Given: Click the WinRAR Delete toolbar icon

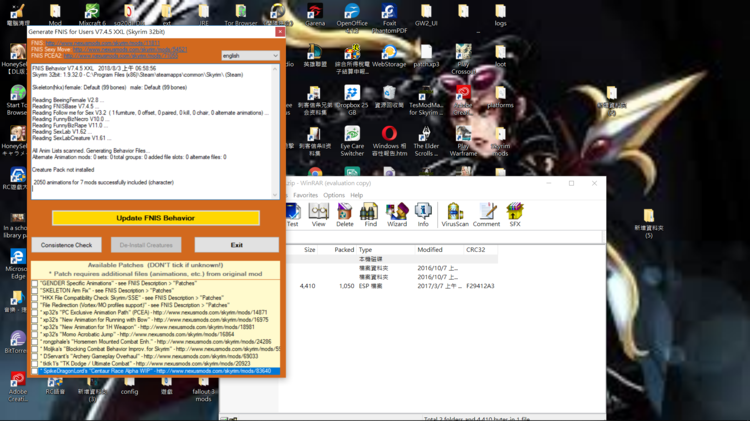Looking at the screenshot, I should click(344, 214).
